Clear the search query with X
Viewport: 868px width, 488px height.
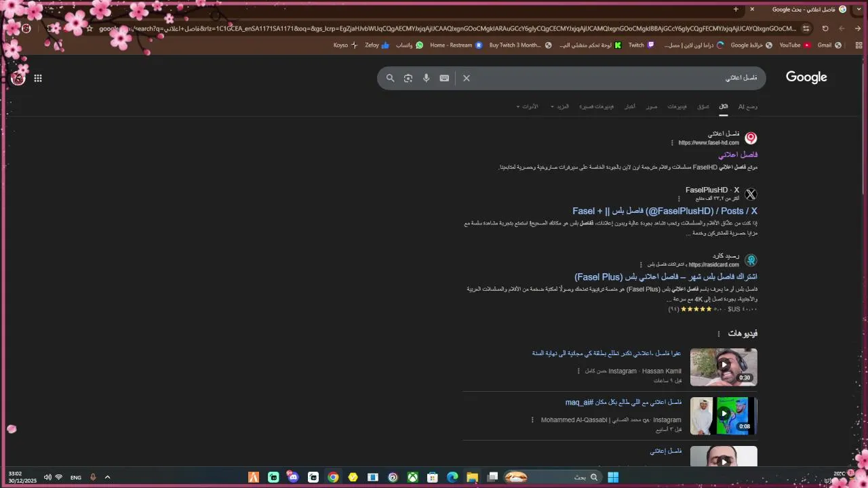click(x=467, y=78)
